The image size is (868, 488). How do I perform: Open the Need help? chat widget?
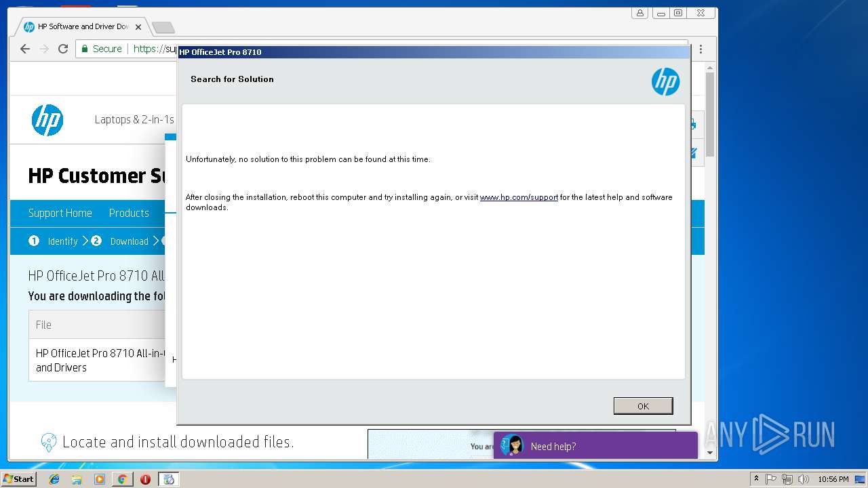coord(595,445)
